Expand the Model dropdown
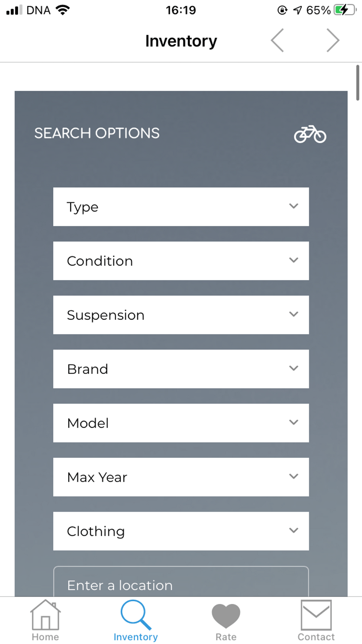Viewport: 362px width, 644px height. pyautogui.click(x=181, y=423)
